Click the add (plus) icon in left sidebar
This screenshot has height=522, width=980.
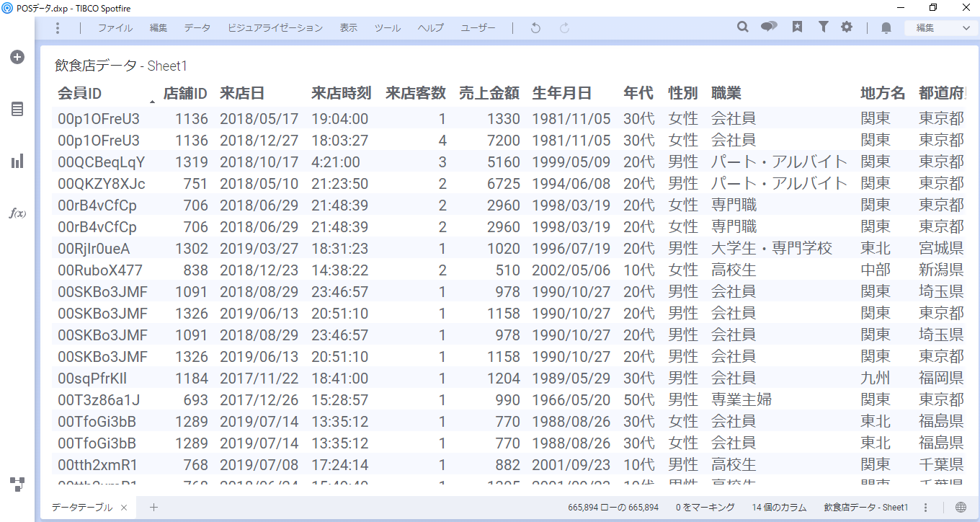17,57
